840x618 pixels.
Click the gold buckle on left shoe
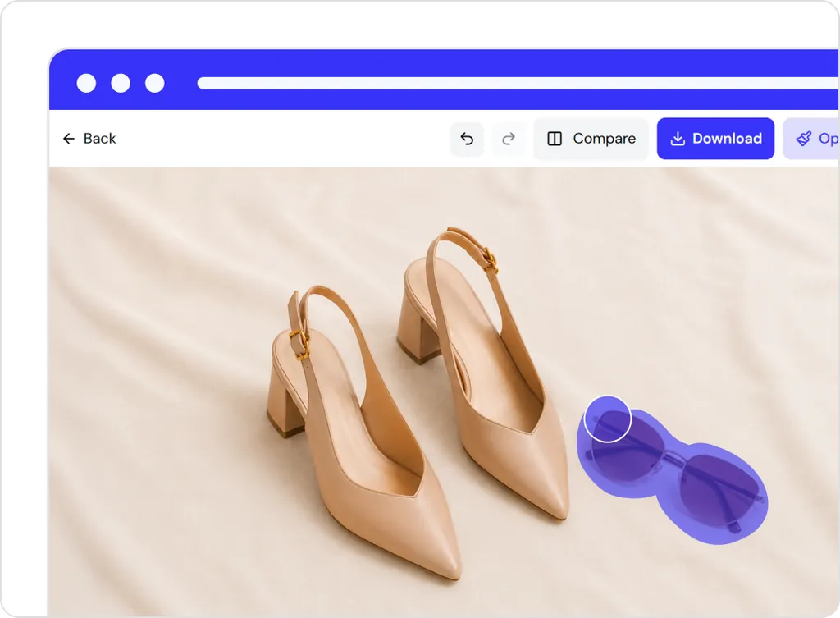point(299,344)
